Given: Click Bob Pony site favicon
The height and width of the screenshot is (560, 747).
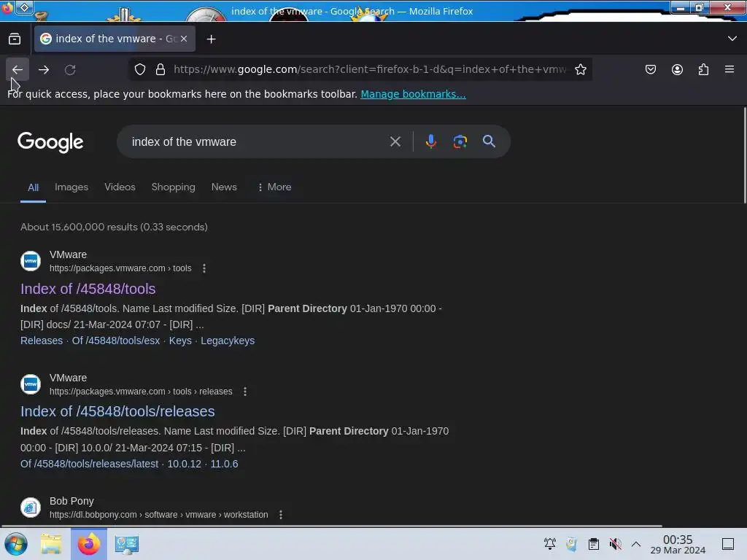Looking at the screenshot, I should (31, 507).
